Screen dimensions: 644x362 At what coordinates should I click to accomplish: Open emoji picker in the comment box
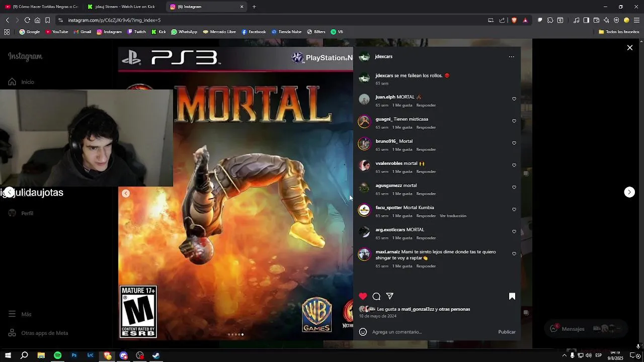click(363, 332)
